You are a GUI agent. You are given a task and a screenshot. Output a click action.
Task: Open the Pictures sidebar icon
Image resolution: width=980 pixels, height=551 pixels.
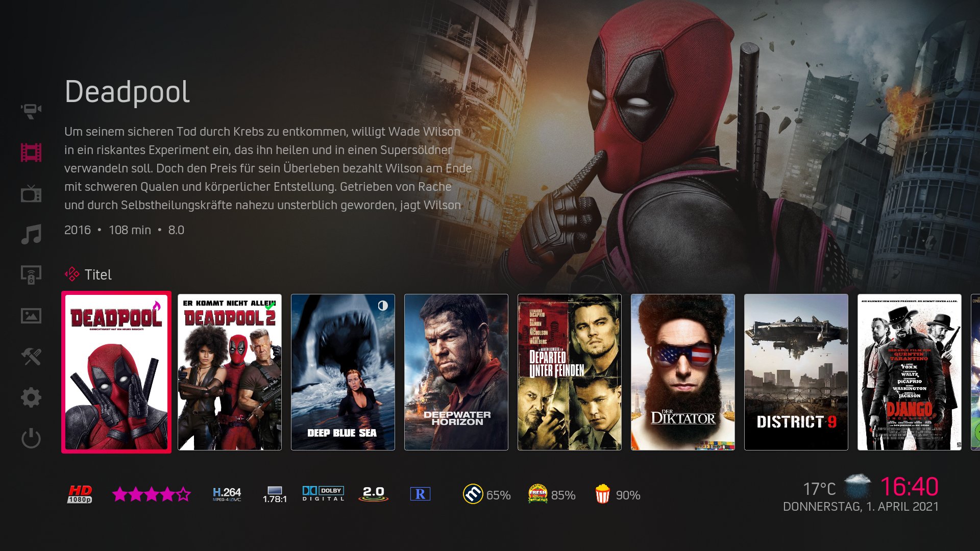pyautogui.click(x=31, y=316)
